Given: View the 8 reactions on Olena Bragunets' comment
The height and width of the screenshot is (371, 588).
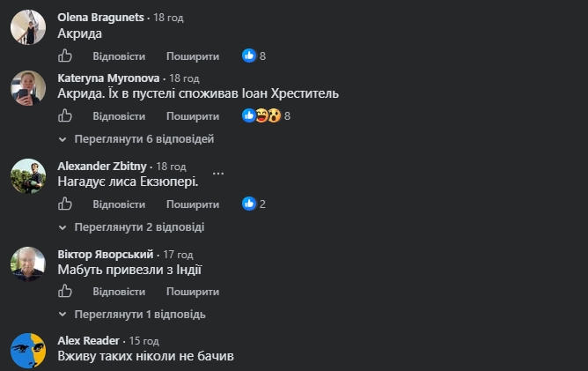Looking at the screenshot, I should click(x=254, y=56).
